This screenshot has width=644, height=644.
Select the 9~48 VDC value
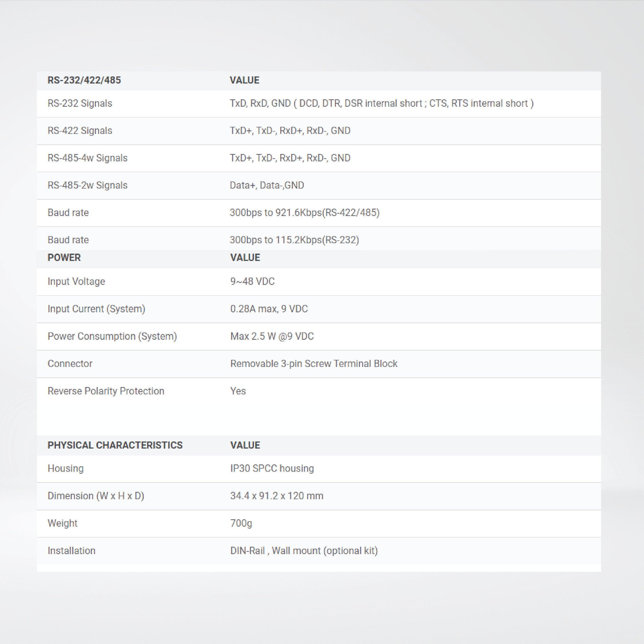coord(252,282)
